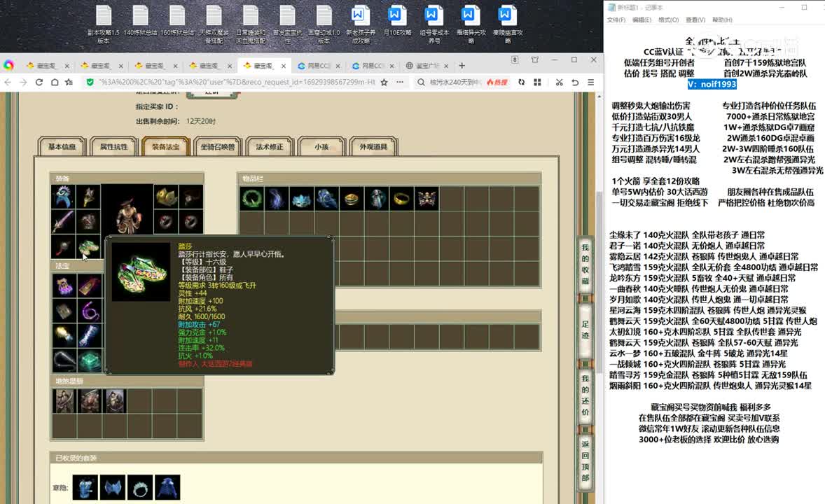
Task: Open the 文件(F) menu in Notepad
Action: 616,20
